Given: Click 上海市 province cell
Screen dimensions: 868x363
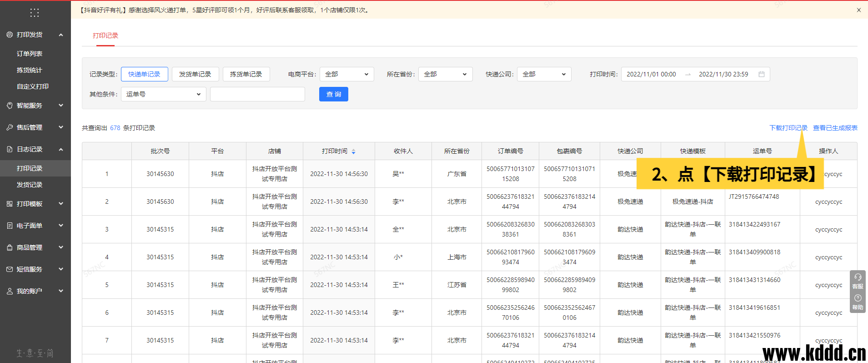Looking at the screenshot, I should (457, 257).
